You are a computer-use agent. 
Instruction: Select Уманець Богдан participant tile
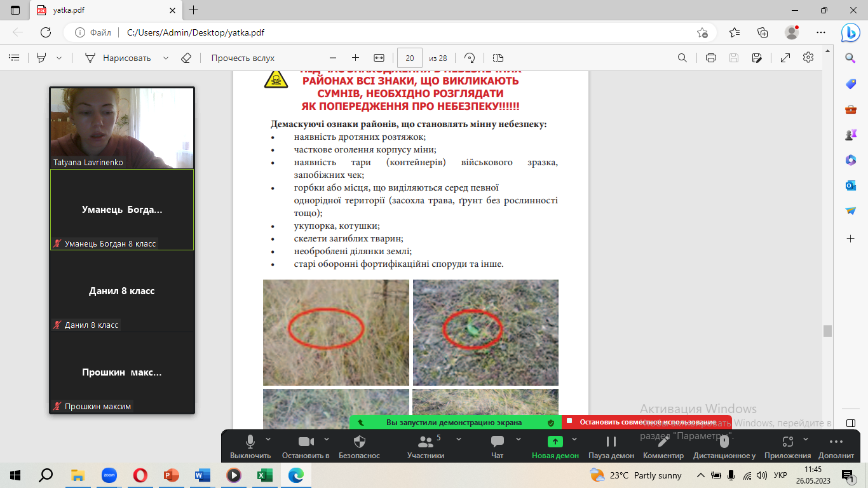point(122,210)
